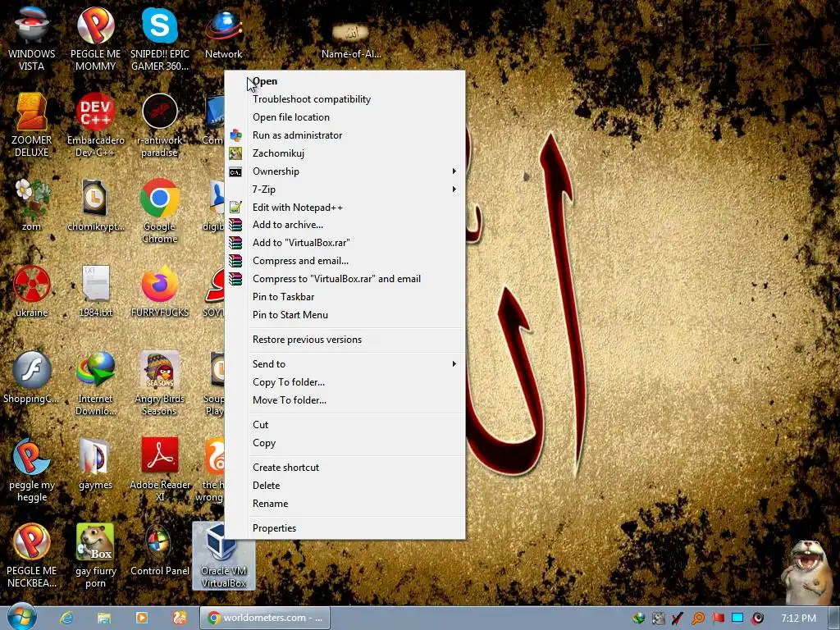Click the laughing hamster desktop gadget

click(808, 572)
